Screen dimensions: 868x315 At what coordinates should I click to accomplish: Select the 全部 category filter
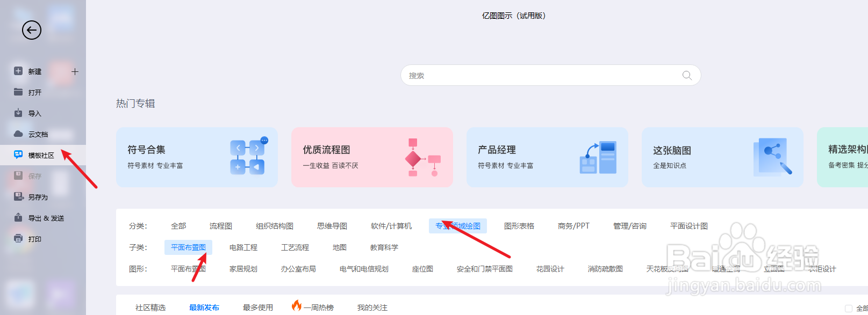178,226
